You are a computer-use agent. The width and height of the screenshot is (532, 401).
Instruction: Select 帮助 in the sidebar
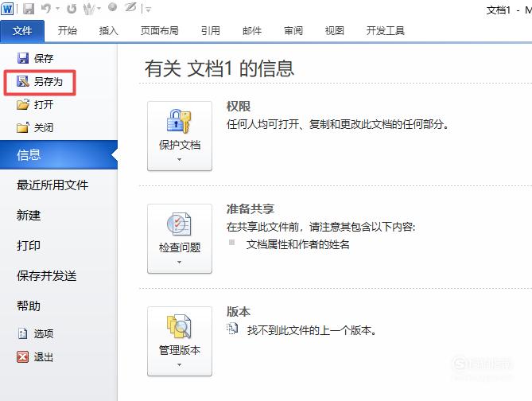coord(29,306)
